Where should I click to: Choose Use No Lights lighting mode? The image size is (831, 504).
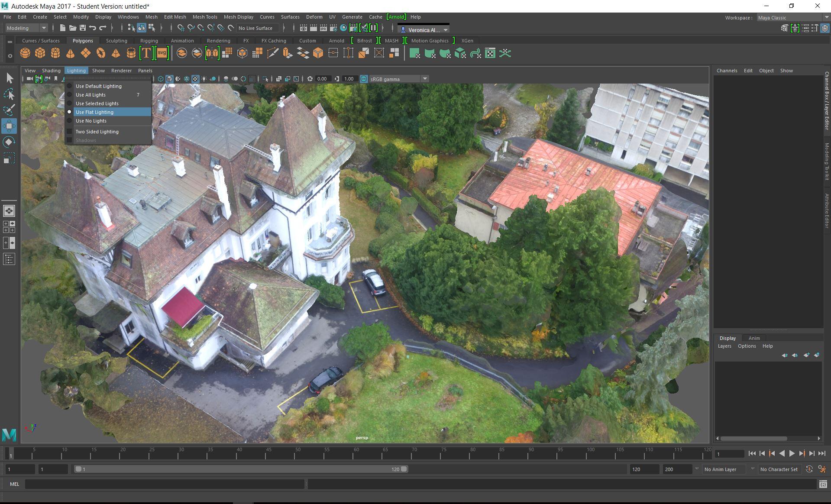[91, 121]
